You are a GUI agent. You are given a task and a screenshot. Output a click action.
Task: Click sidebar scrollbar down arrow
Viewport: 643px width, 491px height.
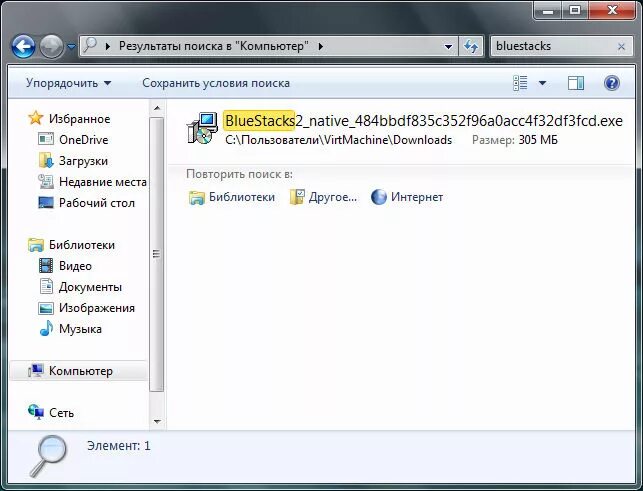tap(157, 421)
